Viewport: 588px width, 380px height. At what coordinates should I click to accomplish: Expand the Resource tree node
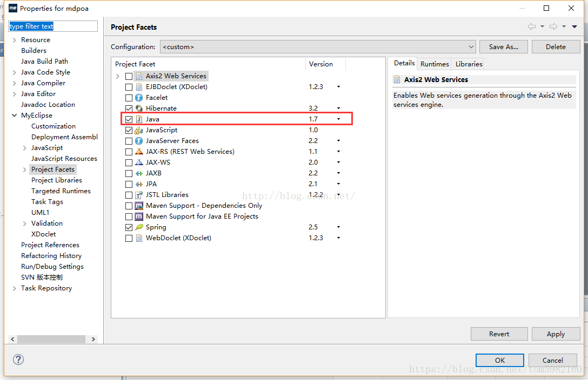(14, 40)
